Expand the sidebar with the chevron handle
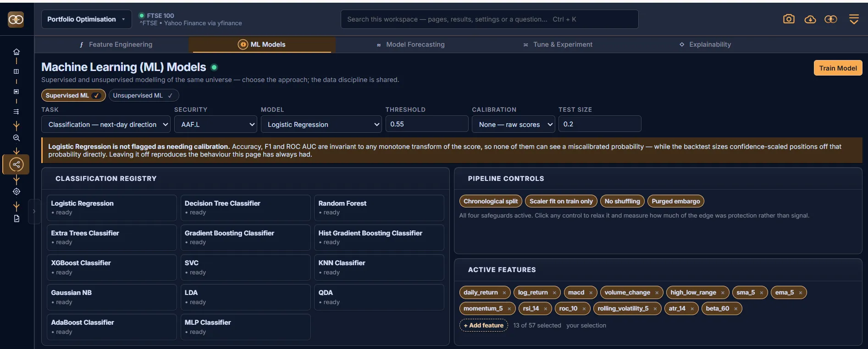Screen dimensions: 868x349 click(x=34, y=212)
